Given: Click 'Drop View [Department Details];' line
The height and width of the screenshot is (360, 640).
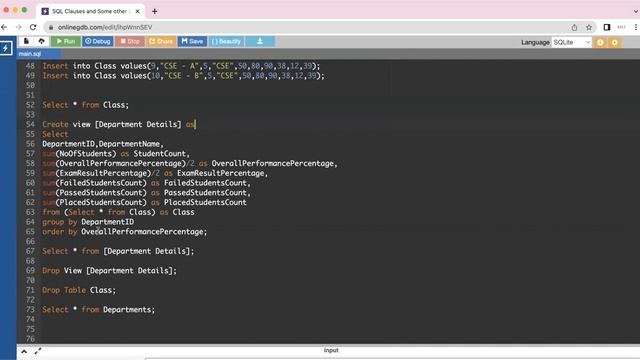Looking at the screenshot, I should 109,271.
